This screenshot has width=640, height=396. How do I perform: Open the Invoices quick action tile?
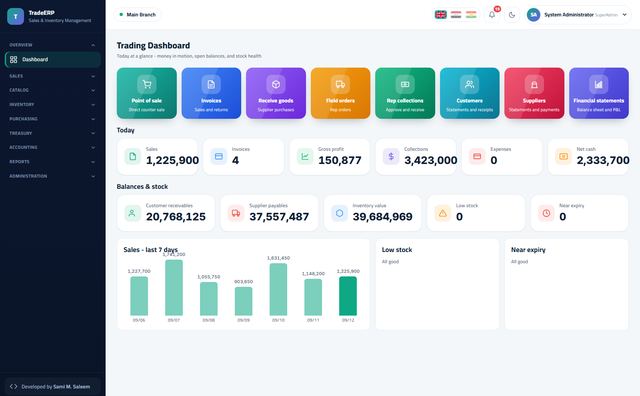[x=211, y=93]
